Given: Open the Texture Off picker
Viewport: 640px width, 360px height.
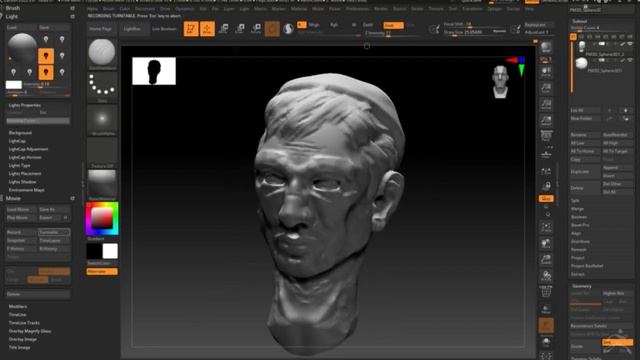Looking at the screenshot, I should [102, 152].
